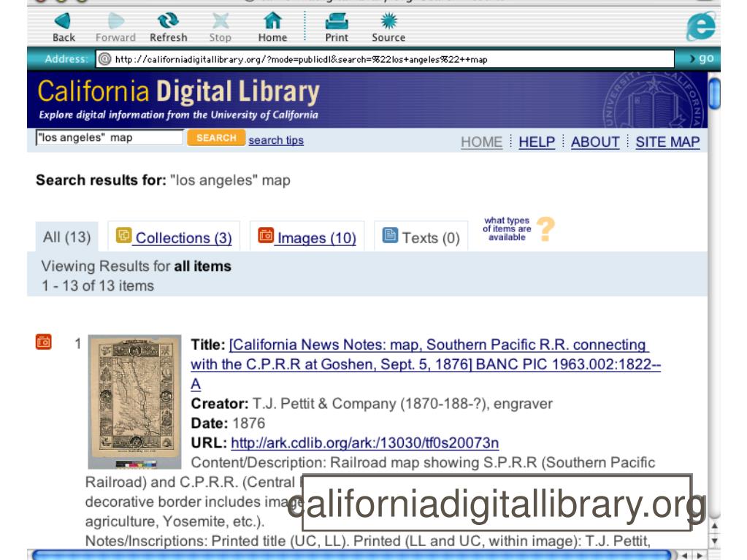Open the California News Notes title link
Screen dimensions: 747x560
click(x=426, y=364)
